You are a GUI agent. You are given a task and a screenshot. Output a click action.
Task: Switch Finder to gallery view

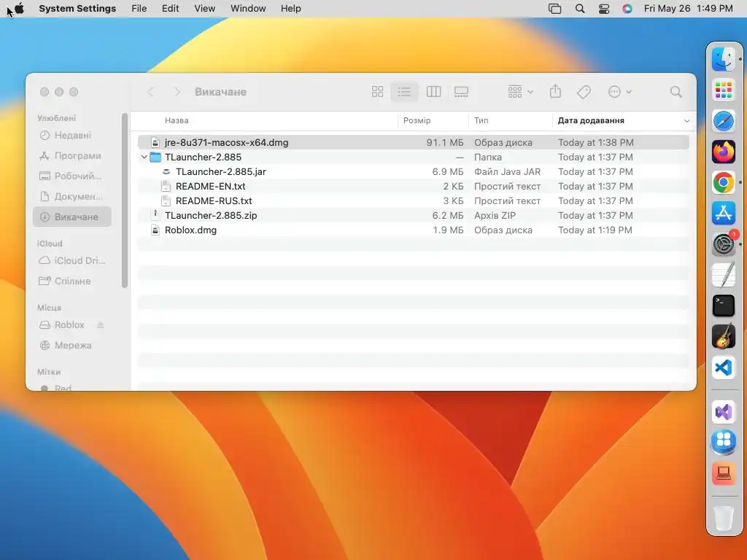[461, 91]
